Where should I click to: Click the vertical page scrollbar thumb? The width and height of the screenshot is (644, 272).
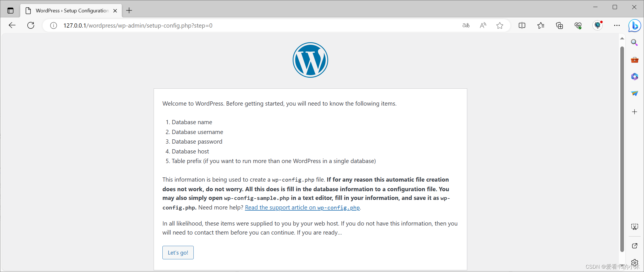622,149
